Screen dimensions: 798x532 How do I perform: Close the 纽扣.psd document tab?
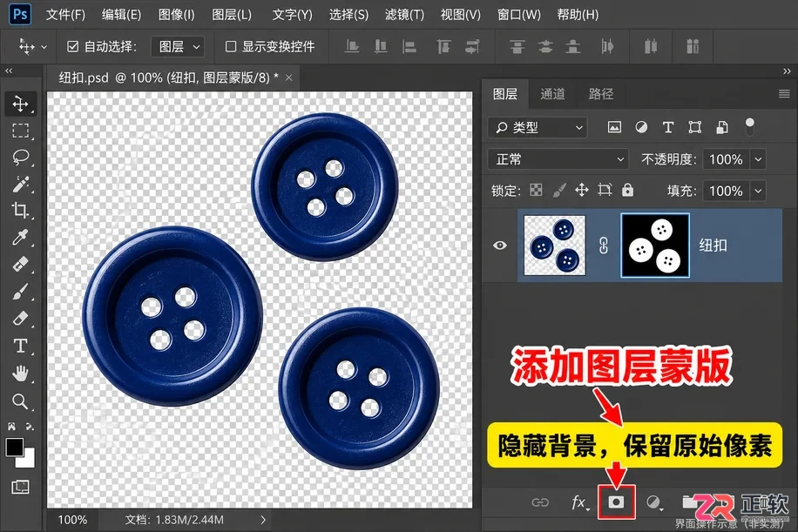coord(288,77)
